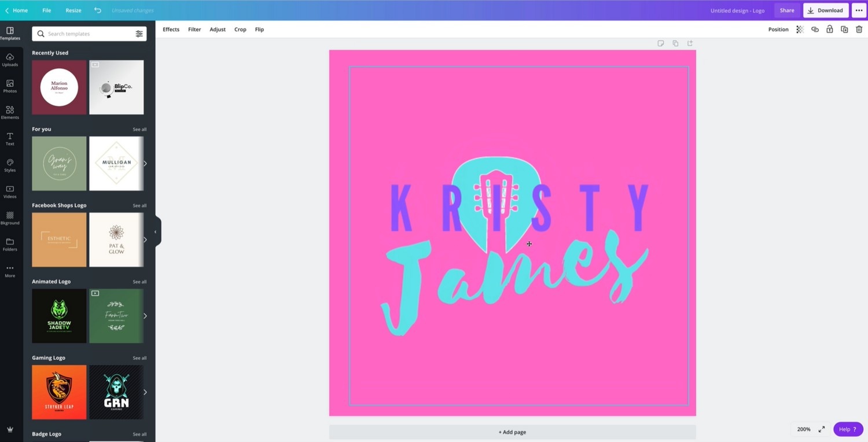Open the Position menu
The height and width of the screenshot is (442, 868).
[778, 30]
